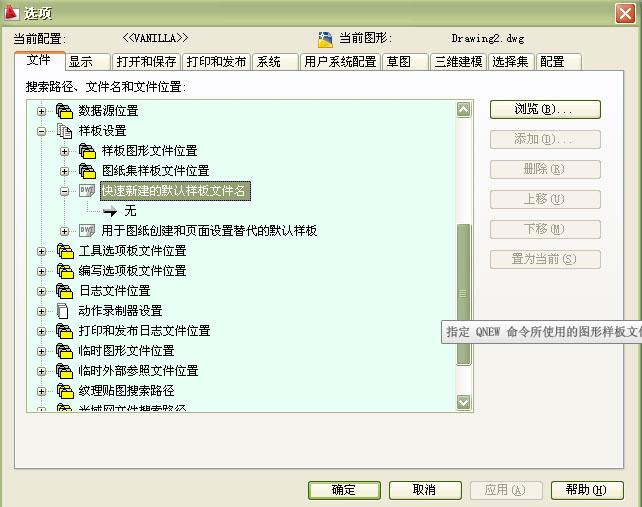
Task: Select the 动作录制器设置 tree row
Action: coord(120,311)
